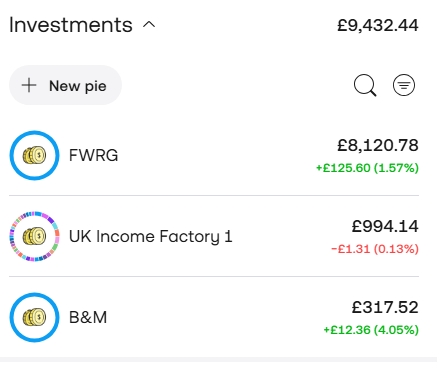Open the FWRG pie row

214,155
